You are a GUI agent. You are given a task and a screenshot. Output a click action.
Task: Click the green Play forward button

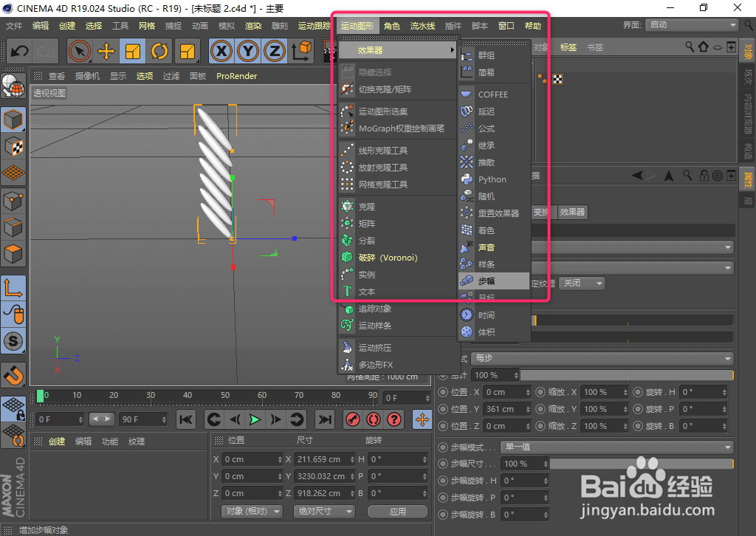point(255,420)
